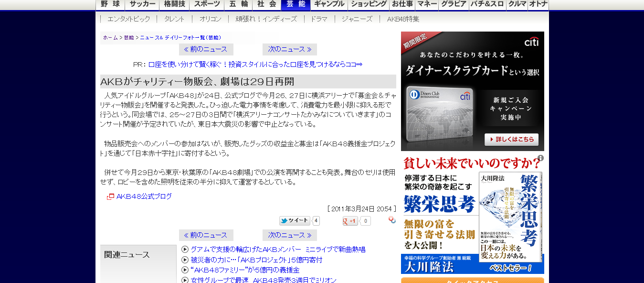The image size is (644, 283).
Task: Open the ショッピング tab
Action: (369, 5)
